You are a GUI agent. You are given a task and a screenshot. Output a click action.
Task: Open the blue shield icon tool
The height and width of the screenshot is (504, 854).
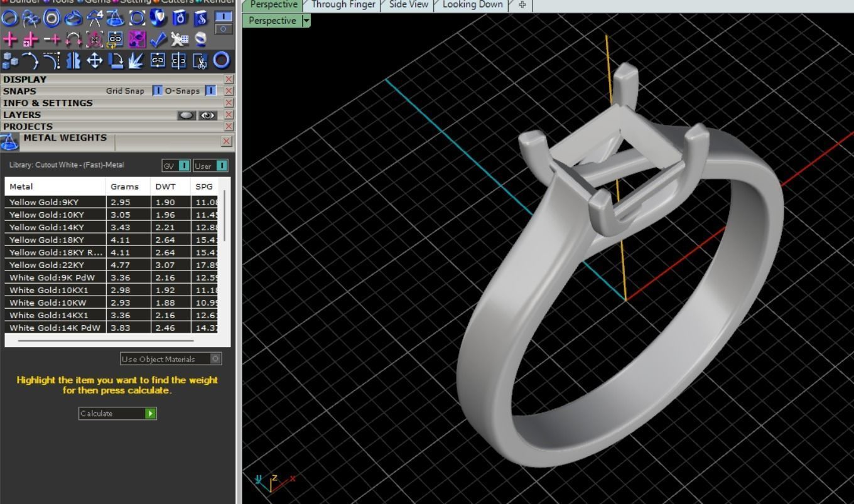tap(158, 18)
